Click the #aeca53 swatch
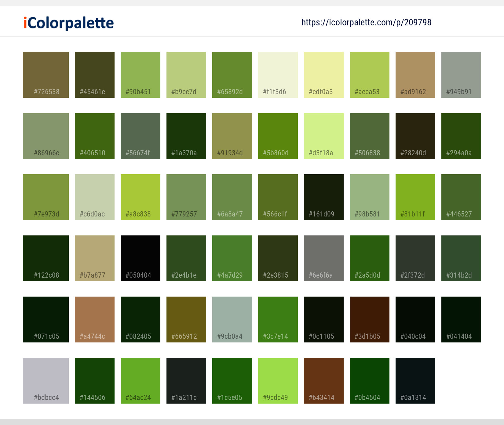This screenshot has width=504, height=425. point(370,75)
